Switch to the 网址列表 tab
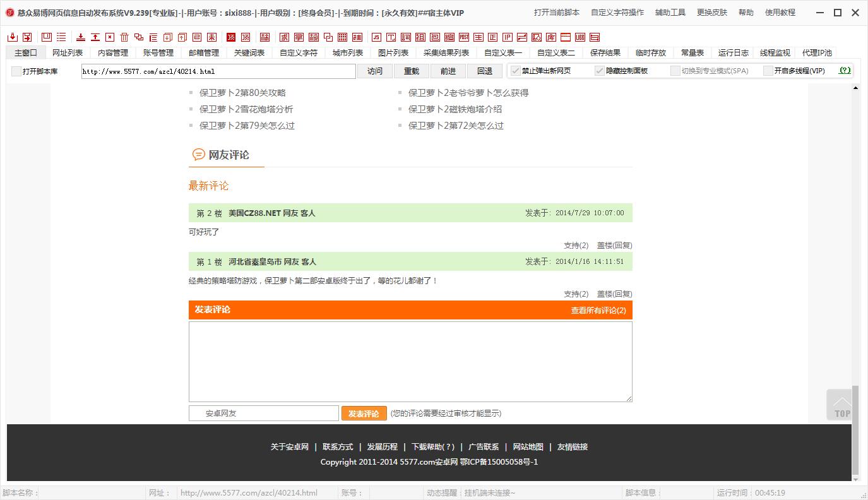868x500 pixels. click(68, 53)
